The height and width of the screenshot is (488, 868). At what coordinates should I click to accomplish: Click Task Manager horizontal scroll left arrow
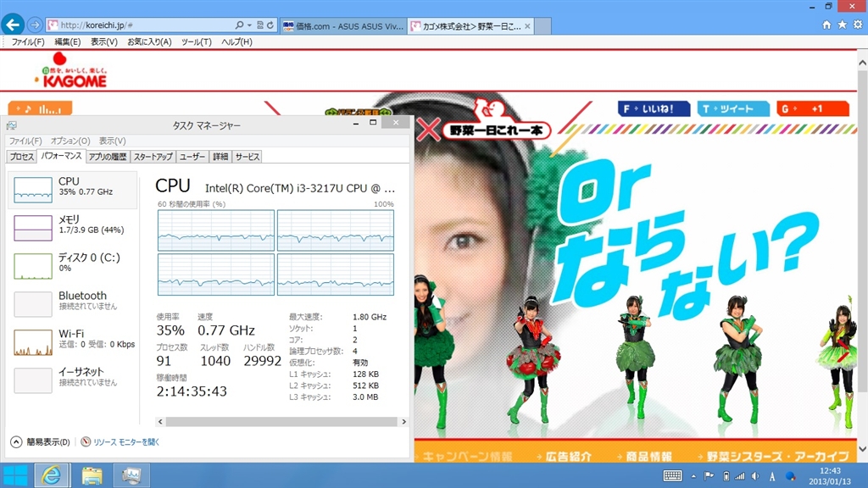pyautogui.click(x=160, y=422)
